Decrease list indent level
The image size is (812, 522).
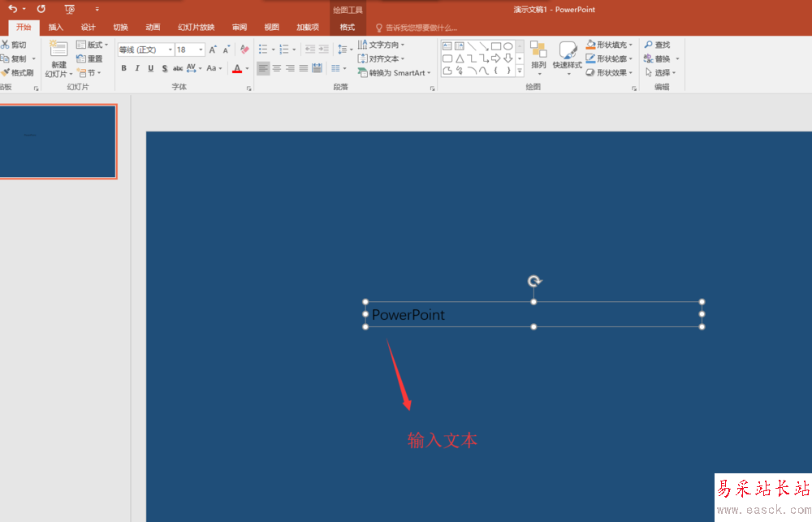pos(309,50)
